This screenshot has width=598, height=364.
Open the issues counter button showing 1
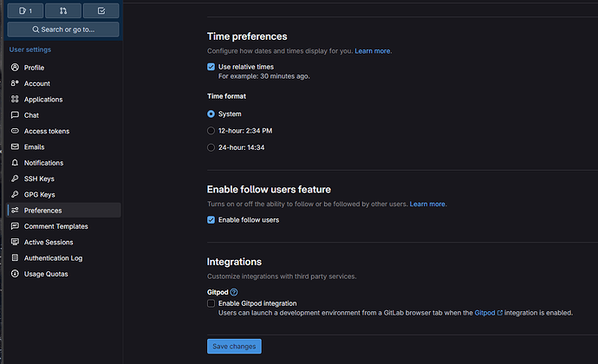[25, 10]
